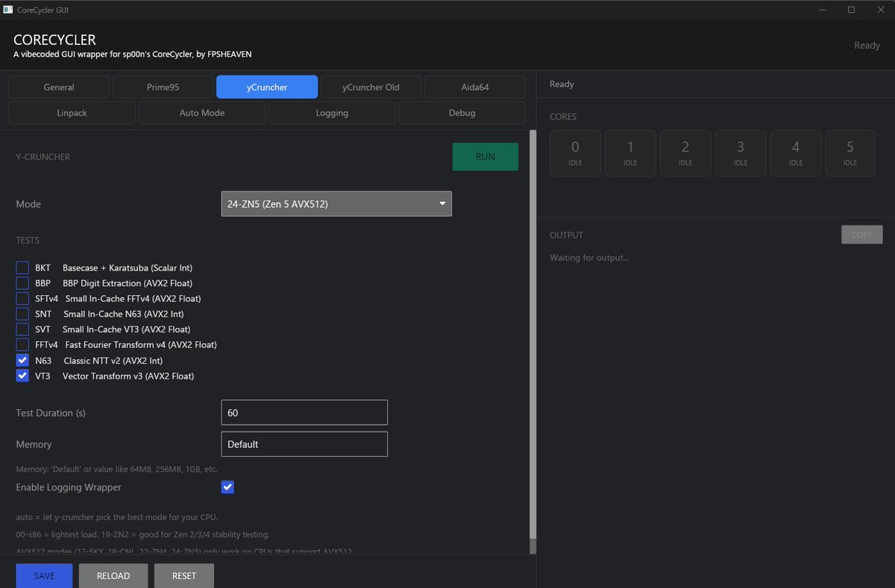Select core 4 tile

click(796, 154)
